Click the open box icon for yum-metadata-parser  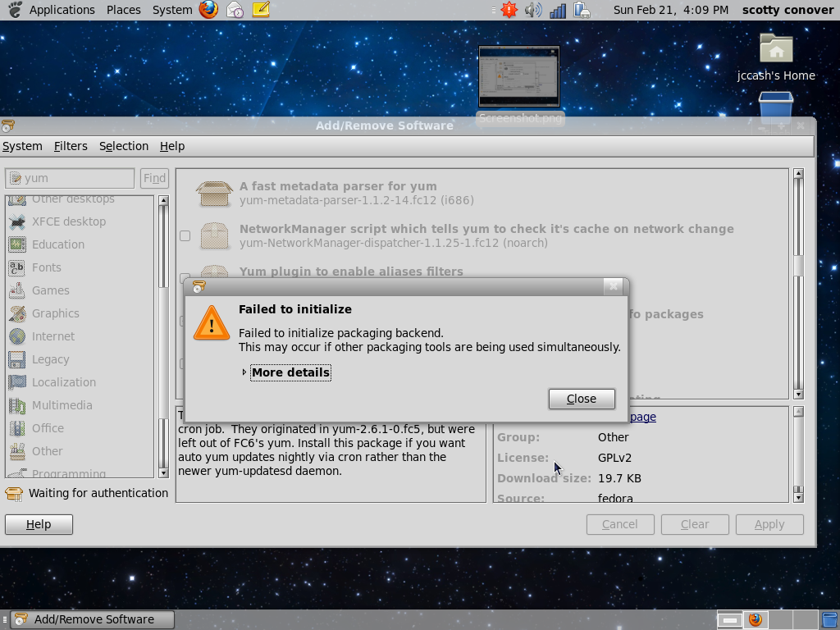(214, 193)
